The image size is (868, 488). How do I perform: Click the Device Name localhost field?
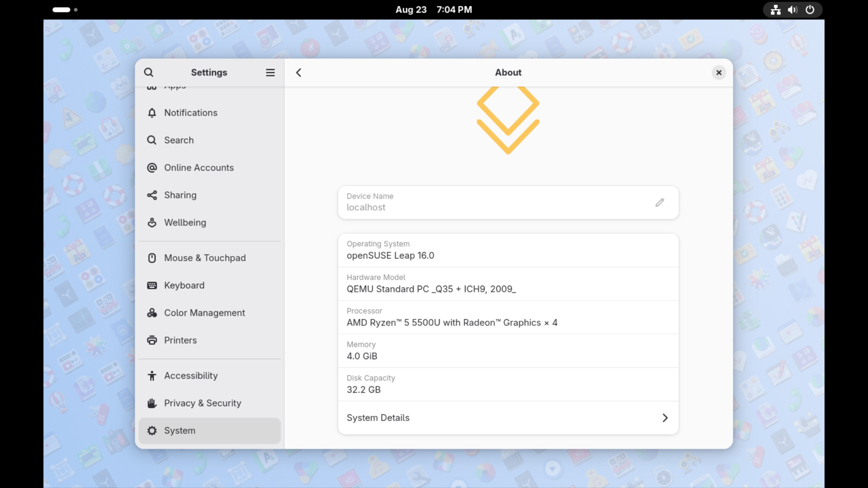click(508, 202)
